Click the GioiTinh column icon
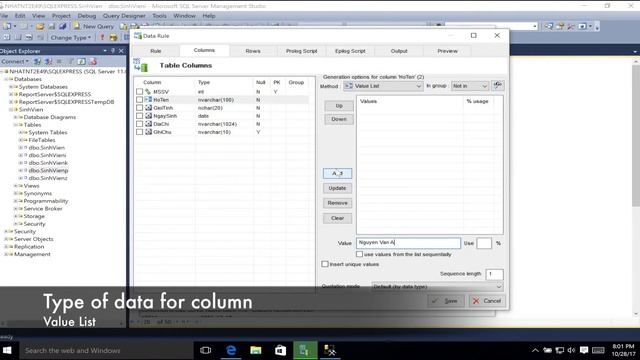 pyautogui.click(x=148, y=108)
